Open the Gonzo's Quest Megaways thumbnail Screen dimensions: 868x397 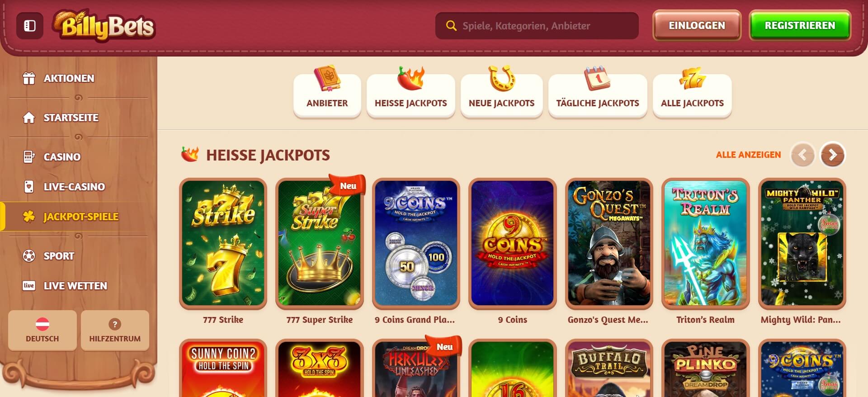tap(609, 243)
